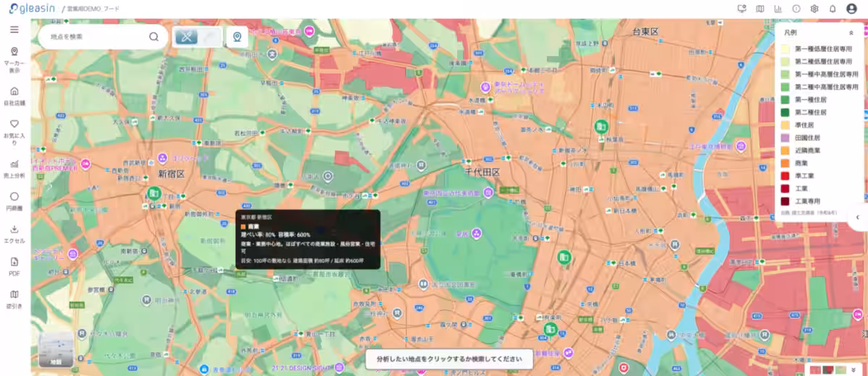Image resolution: width=868 pixels, height=376 pixels.
Task: Open the user account avatar menu
Action: point(851,9)
